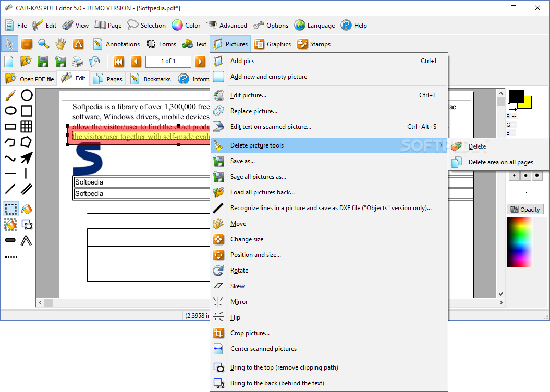This screenshot has height=392, width=550.
Task: Open the Language menu
Action: point(314,25)
